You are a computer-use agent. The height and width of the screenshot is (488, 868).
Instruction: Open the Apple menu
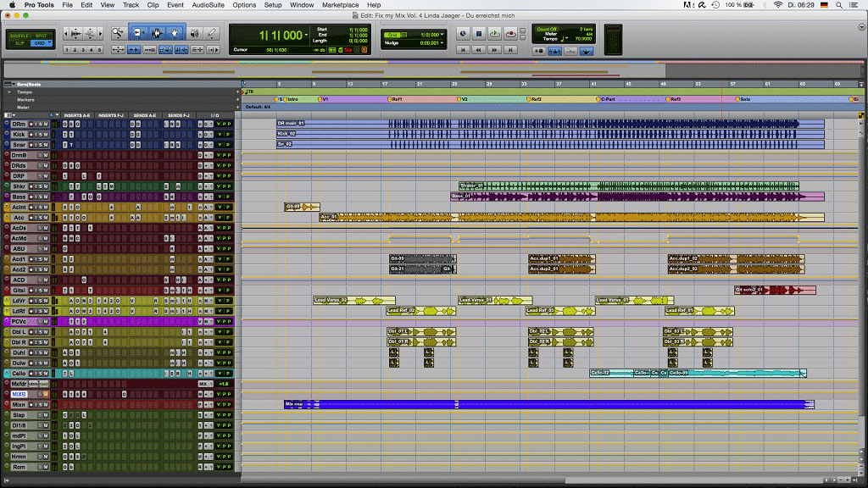(x=12, y=5)
